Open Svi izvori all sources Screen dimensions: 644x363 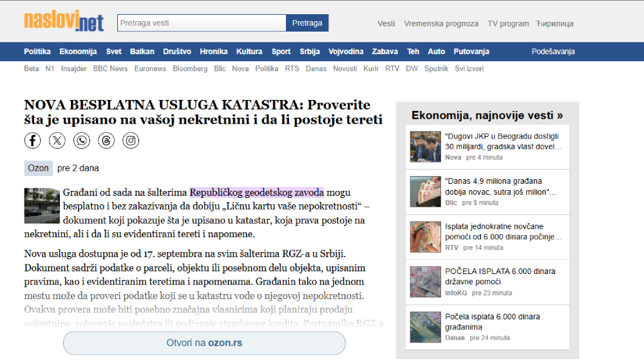pyautogui.click(x=469, y=68)
